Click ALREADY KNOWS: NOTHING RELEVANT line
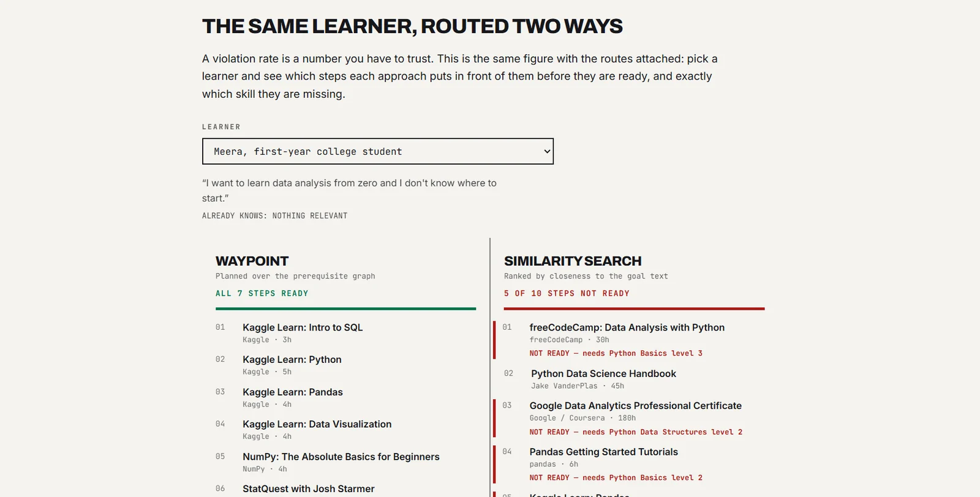 275,215
